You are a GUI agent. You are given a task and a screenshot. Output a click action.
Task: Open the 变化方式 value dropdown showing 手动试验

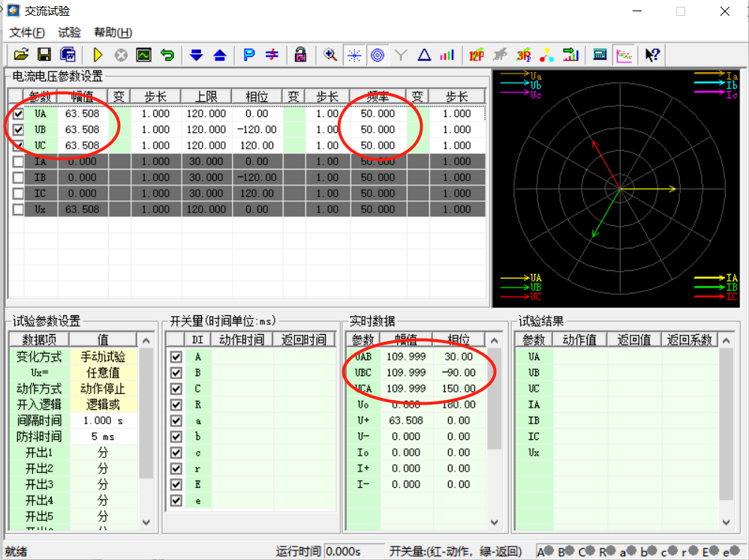[x=102, y=357]
